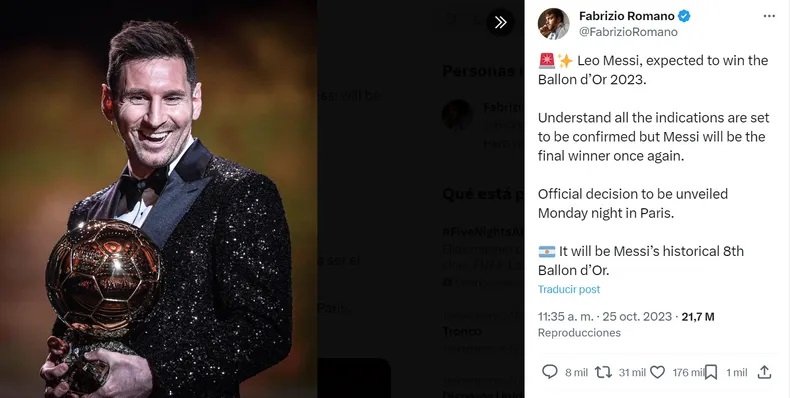Open Fabrizio Romano's profile avatar

pyautogui.click(x=554, y=24)
